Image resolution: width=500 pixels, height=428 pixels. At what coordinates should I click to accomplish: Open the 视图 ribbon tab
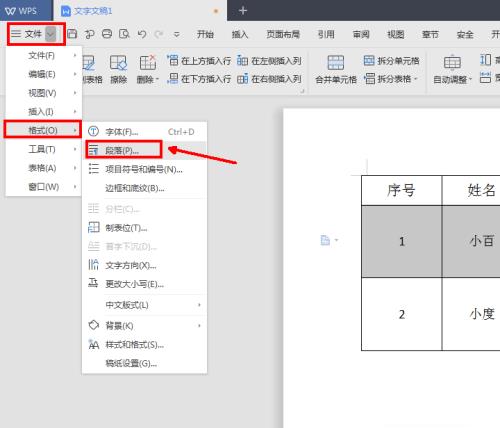[396, 34]
